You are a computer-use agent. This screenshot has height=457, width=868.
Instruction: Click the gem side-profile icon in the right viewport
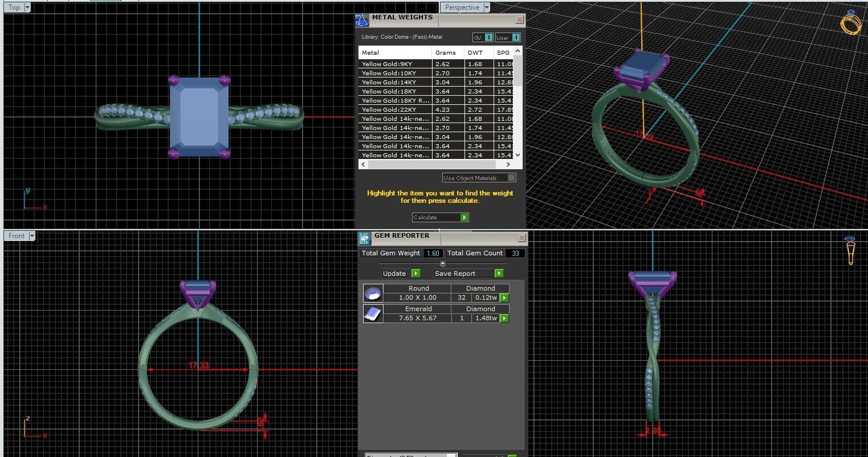coord(850,251)
